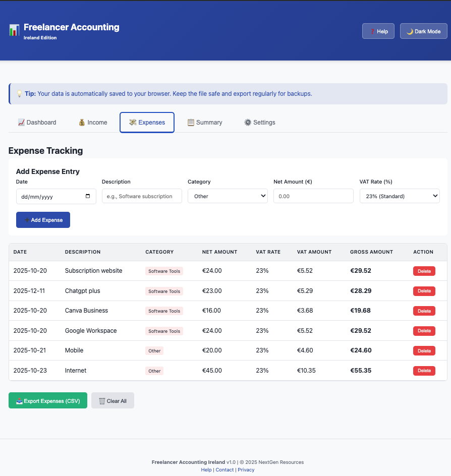Select the Expenses tab
Screen dimensions: 451x476
point(147,123)
